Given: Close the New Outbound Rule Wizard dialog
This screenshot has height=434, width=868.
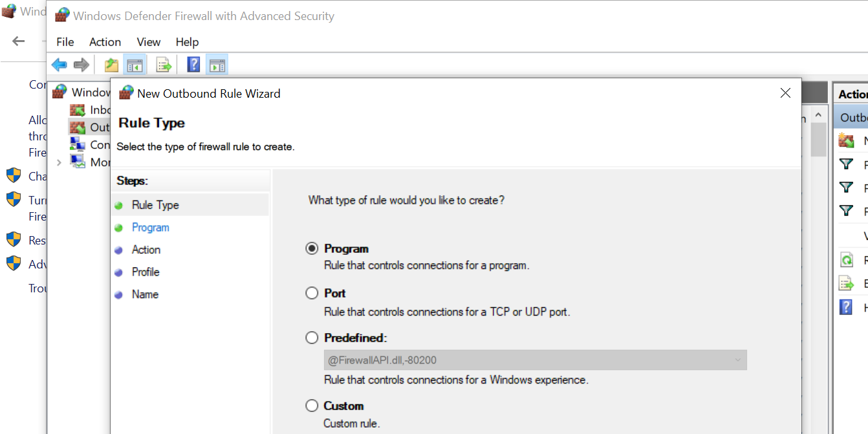Looking at the screenshot, I should point(785,93).
